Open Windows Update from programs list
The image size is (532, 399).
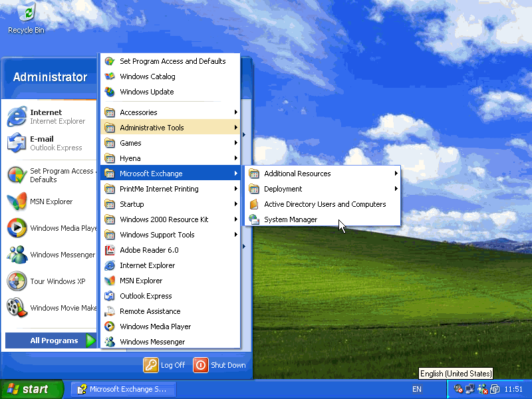tap(170, 92)
